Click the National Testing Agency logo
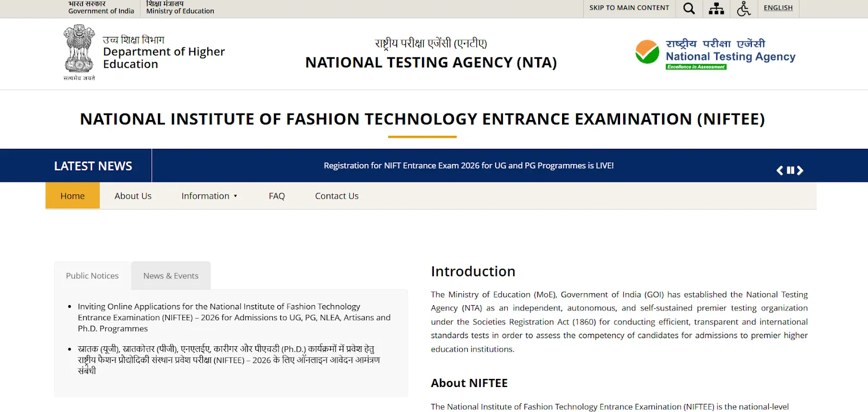The image size is (868, 412). click(715, 54)
